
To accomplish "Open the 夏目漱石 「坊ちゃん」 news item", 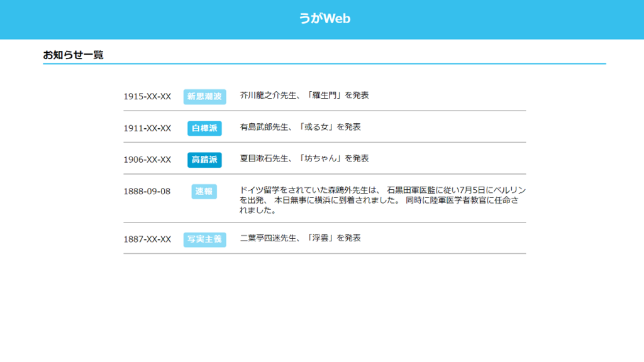I will (x=304, y=158).
